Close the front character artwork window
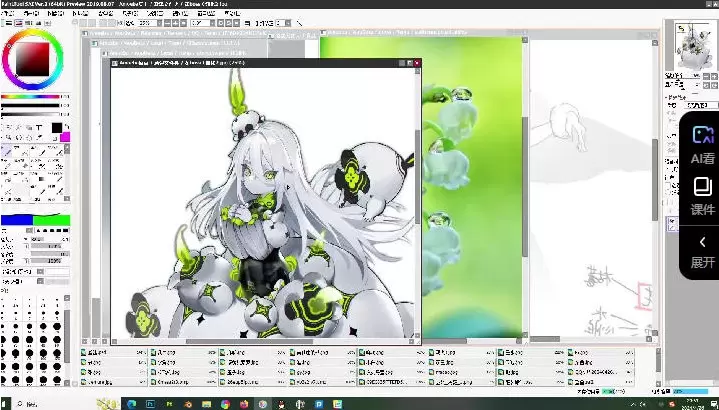Image resolution: width=719 pixels, height=410 pixels. [417, 63]
